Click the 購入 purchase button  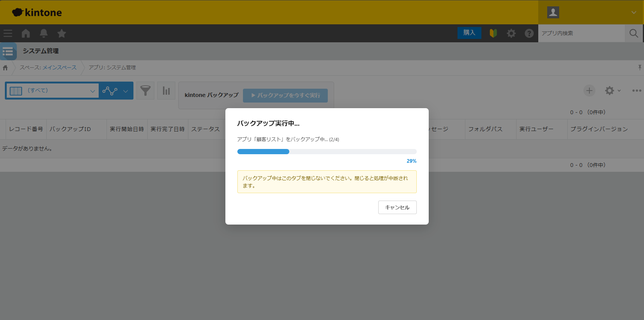click(469, 33)
